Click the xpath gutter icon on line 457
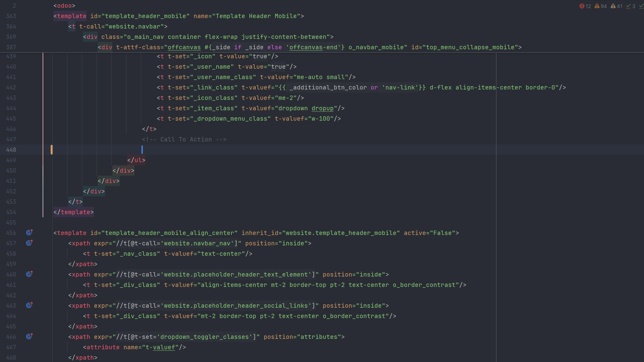This screenshot has width=644, height=362. [30, 243]
